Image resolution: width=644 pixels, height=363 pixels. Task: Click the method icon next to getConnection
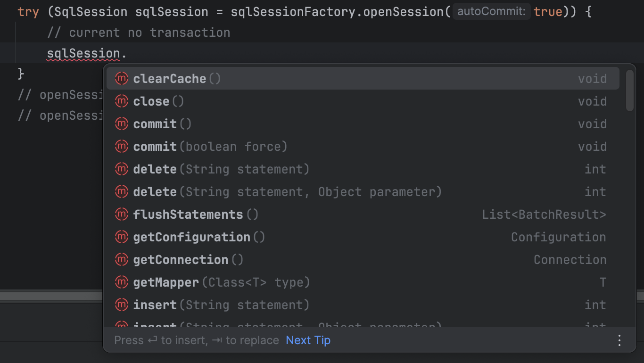coord(122,259)
